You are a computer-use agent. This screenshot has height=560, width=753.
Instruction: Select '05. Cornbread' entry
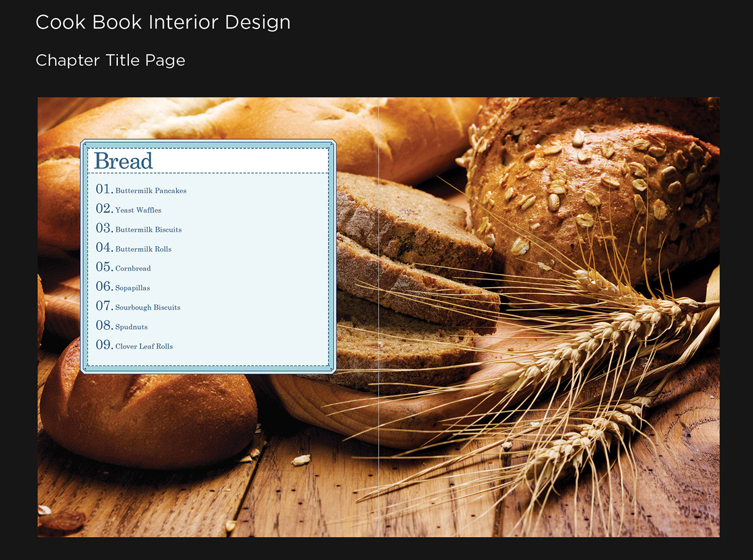123,267
